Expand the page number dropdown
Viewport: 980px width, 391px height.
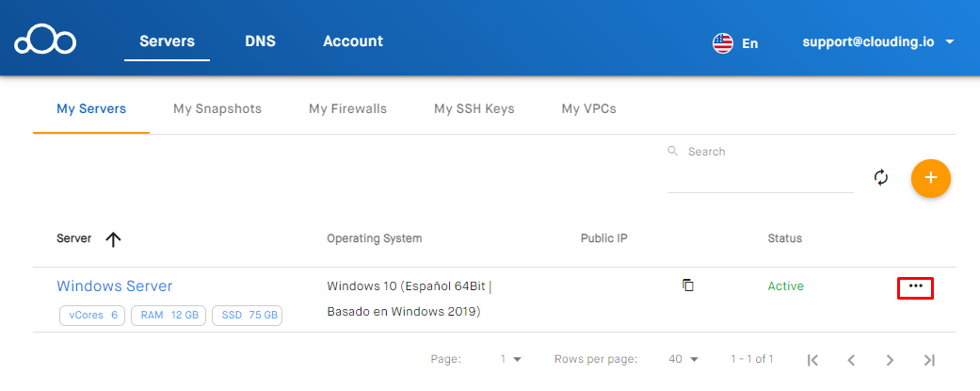(x=511, y=359)
